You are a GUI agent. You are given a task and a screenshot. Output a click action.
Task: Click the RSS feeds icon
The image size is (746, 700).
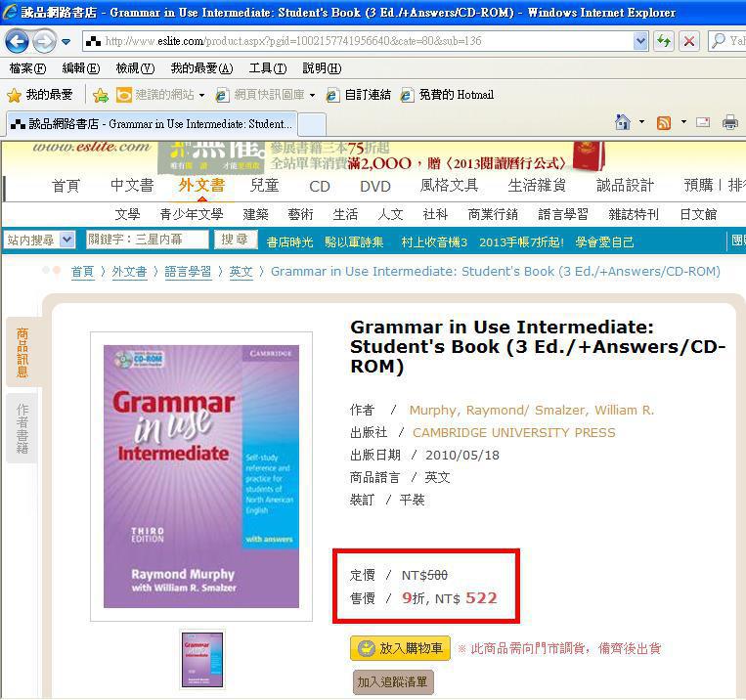[x=664, y=123]
